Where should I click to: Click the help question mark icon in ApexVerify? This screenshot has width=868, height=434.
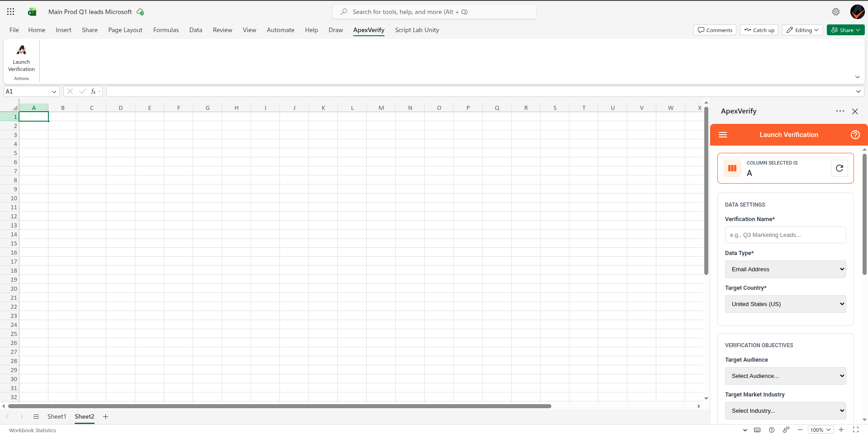coord(855,135)
